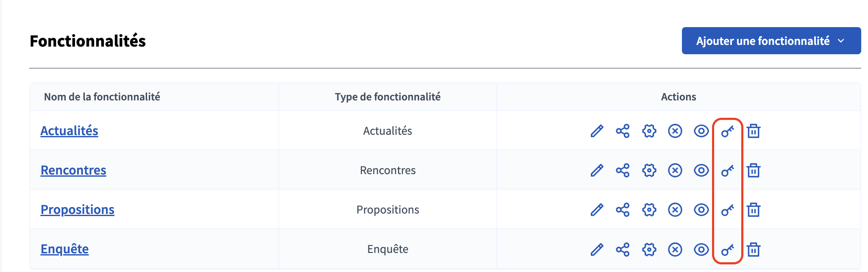The width and height of the screenshot is (868, 272).
Task: Click the key icon in Enquête row
Action: tap(727, 250)
